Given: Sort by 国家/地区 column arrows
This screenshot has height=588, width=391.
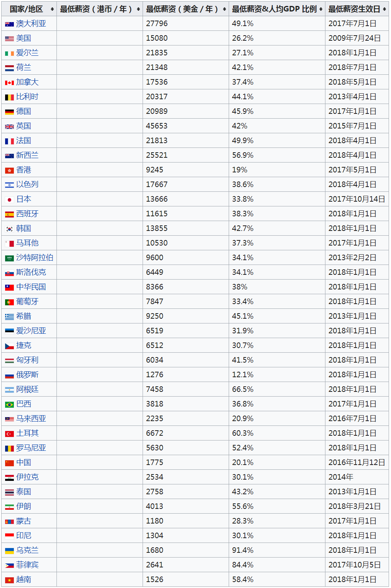Looking at the screenshot, I should pos(52,9).
